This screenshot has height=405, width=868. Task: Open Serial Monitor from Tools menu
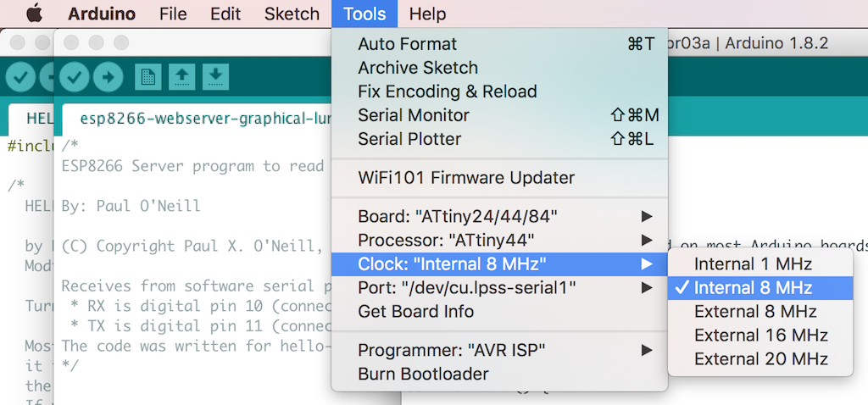(414, 114)
